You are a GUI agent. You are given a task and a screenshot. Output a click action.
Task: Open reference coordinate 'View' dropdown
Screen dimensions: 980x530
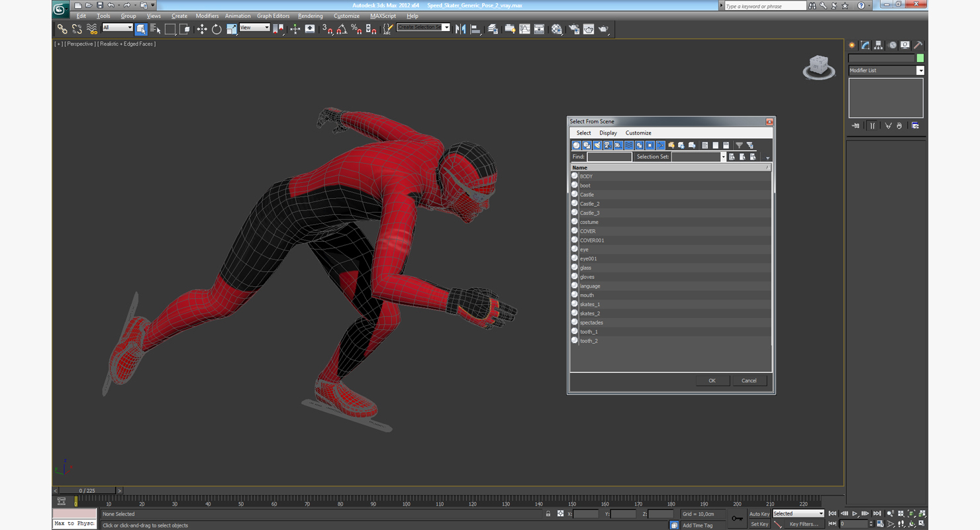point(254,27)
